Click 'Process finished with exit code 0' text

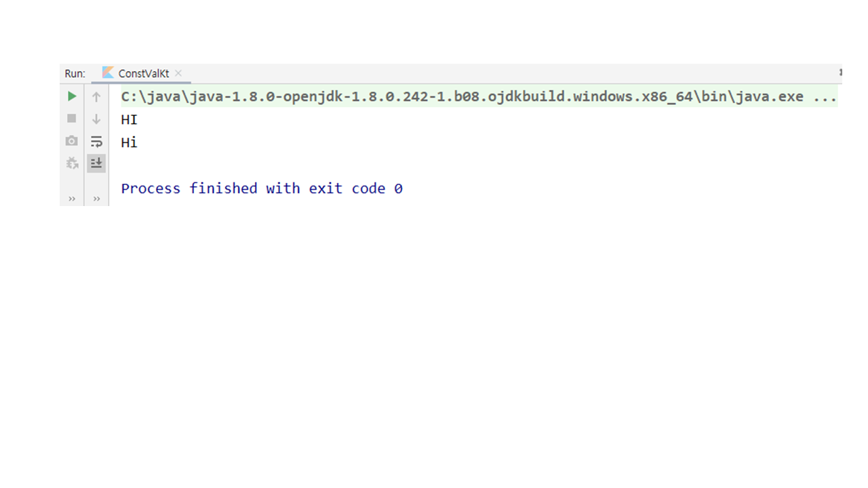click(262, 188)
